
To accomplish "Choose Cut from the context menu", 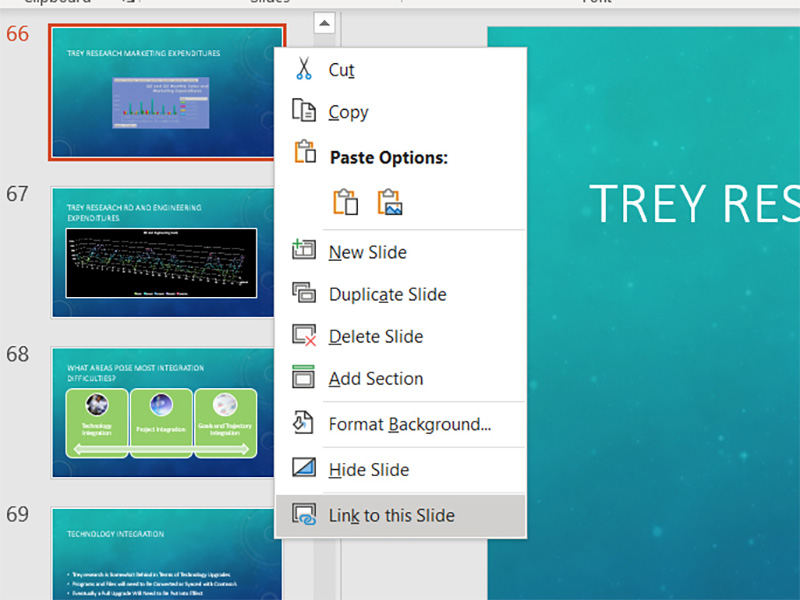I will pyautogui.click(x=401, y=69).
